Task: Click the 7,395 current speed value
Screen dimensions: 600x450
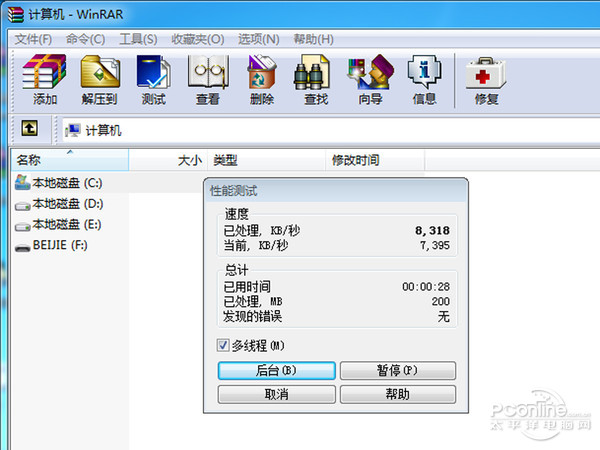Action: pos(435,245)
